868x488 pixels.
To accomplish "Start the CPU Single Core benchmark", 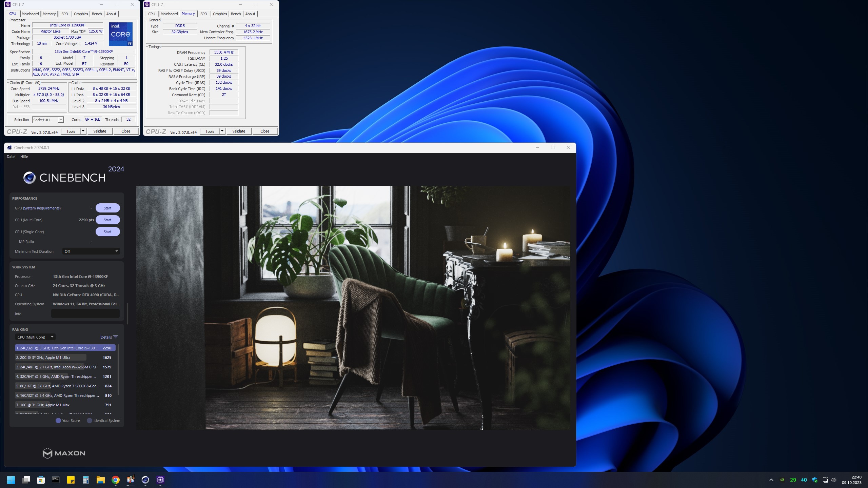I will [107, 232].
